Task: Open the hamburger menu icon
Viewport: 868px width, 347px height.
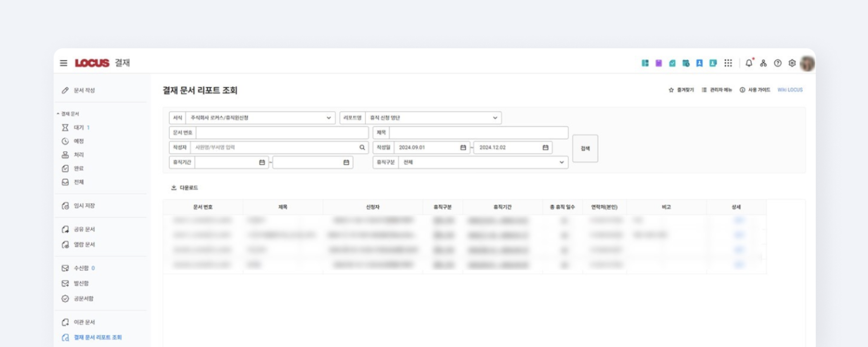Action: tap(63, 63)
